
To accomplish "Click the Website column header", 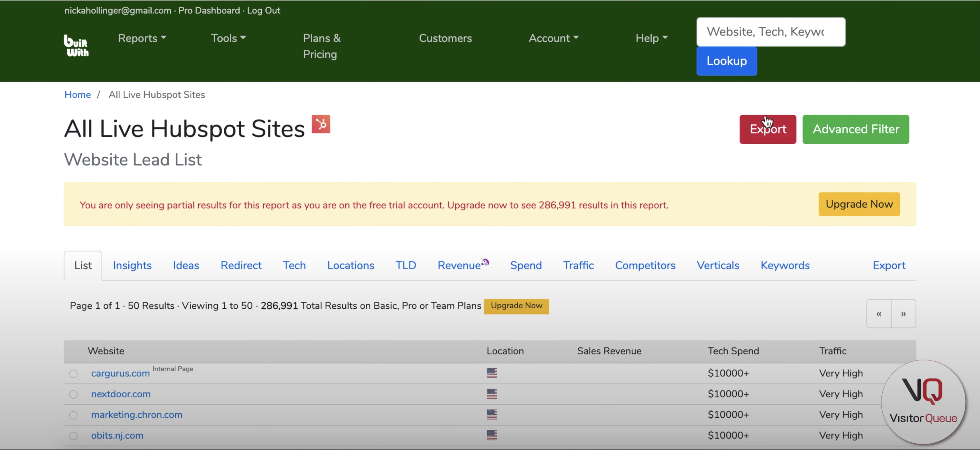I will click(x=106, y=351).
